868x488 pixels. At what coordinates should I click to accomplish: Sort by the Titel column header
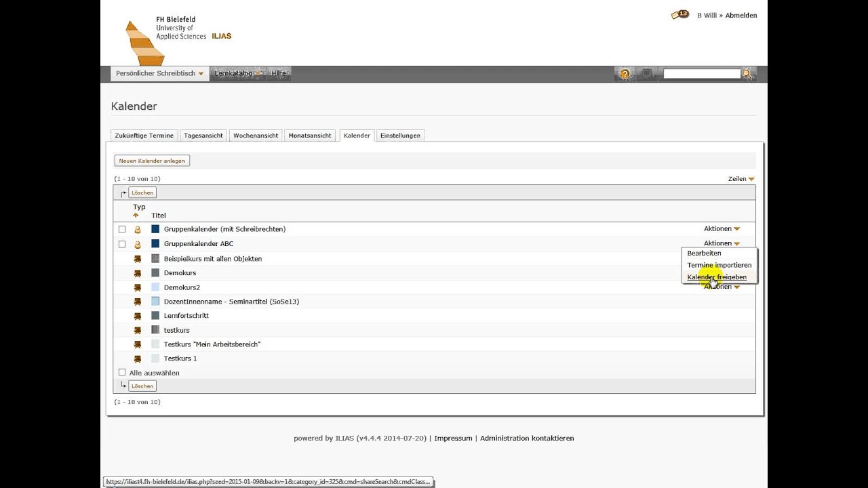159,216
